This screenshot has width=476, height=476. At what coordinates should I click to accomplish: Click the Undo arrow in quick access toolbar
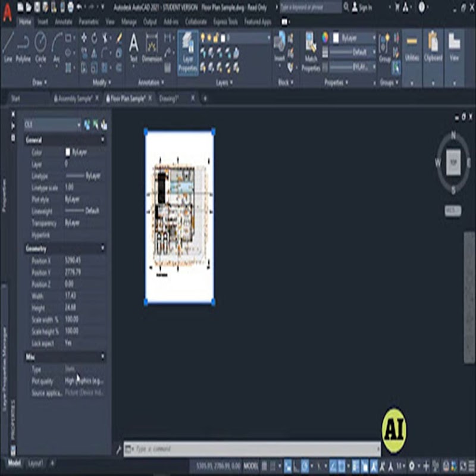tap(79, 7)
